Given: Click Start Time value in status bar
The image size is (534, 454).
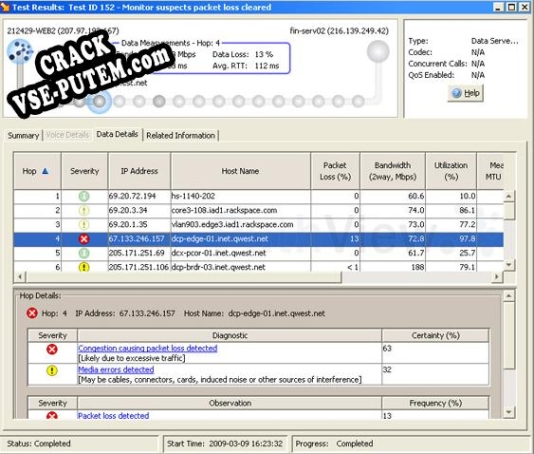Looking at the screenshot, I should (246, 444).
